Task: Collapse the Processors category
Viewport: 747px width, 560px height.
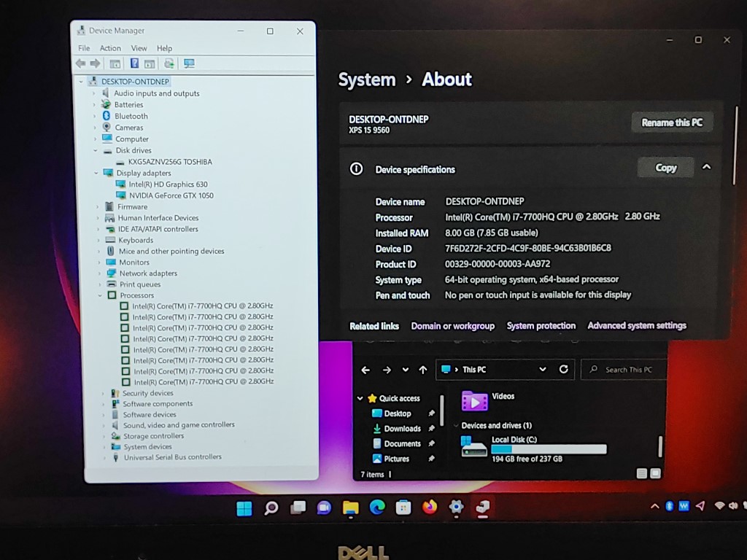Action: click(x=100, y=295)
